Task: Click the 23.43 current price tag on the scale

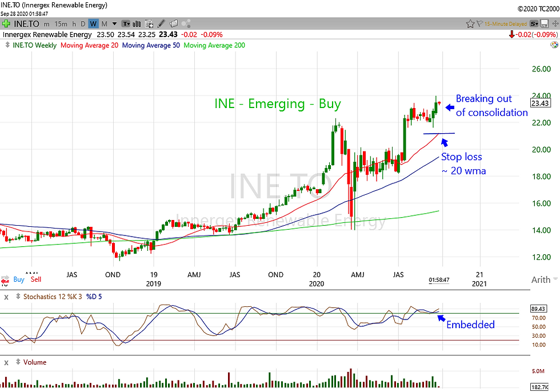Action: pyautogui.click(x=539, y=103)
